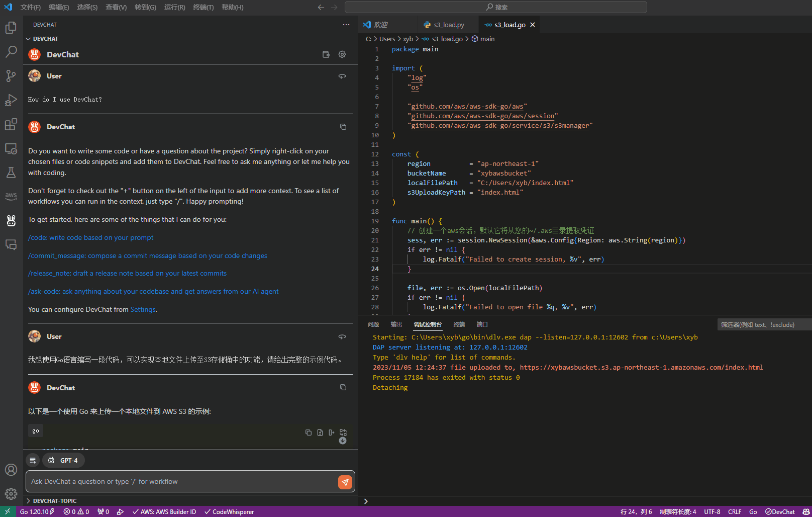This screenshot has height=517, width=812.
Task: Open the Accounts menu icon
Action: [x=11, y=470]
